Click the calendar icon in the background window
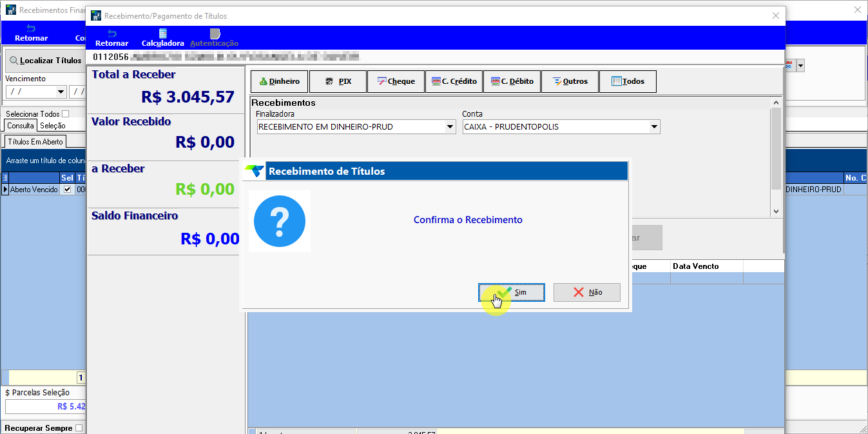This screenshot has width=868, height=434. [790, 65]
